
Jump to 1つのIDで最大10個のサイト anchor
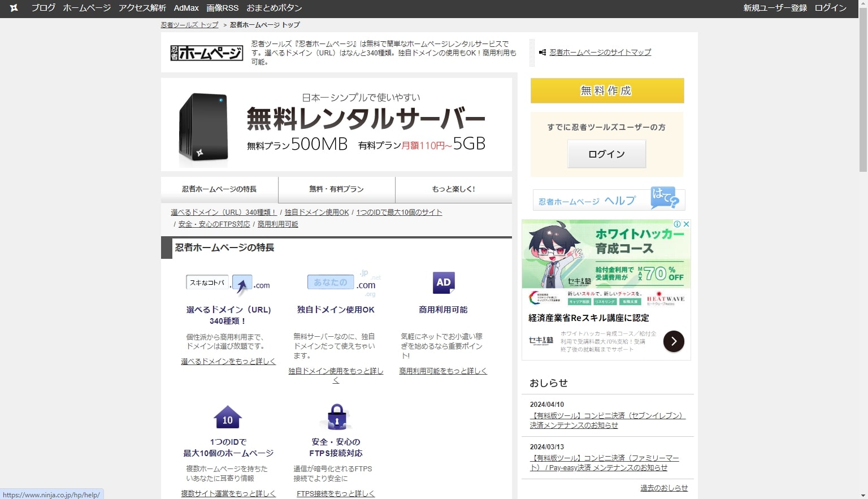pyautogui.click(x=399, y=212)
